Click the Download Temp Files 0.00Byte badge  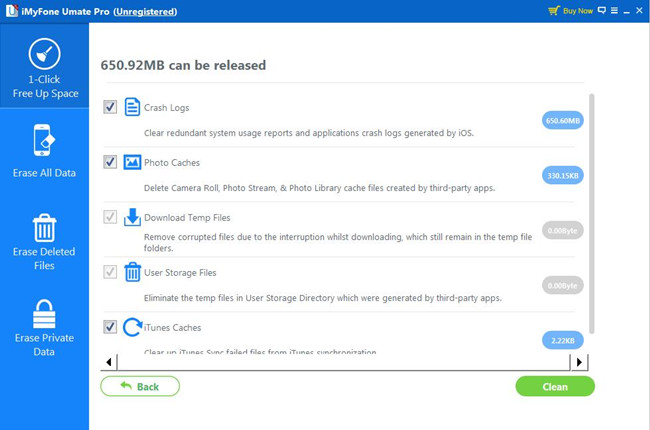[563, 230]
